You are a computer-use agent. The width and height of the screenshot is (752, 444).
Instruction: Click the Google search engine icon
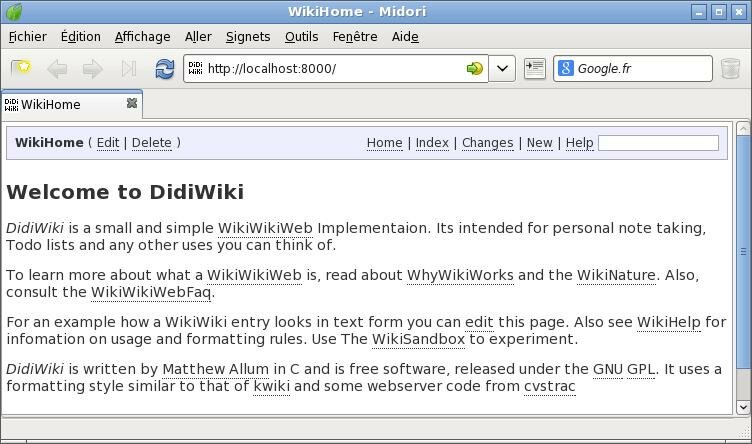(x=566, y=68)
